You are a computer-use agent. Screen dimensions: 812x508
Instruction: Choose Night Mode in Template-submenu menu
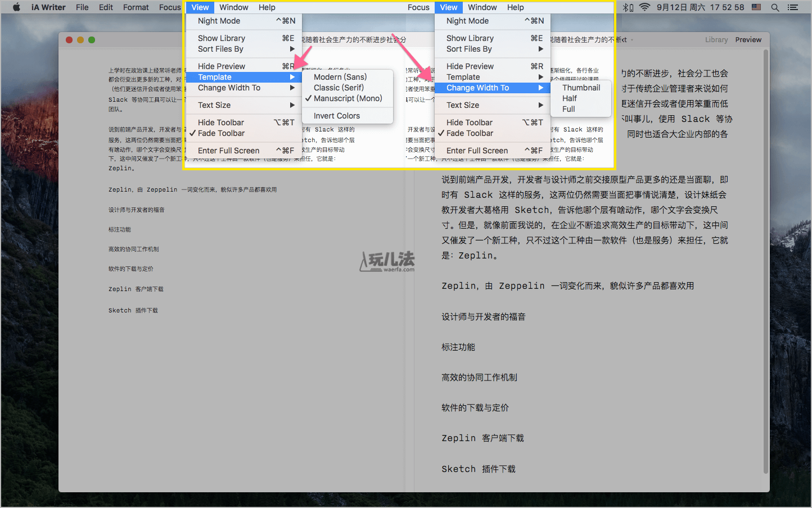[243, 21]
